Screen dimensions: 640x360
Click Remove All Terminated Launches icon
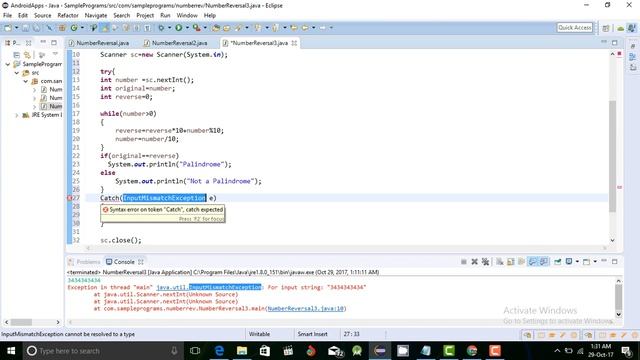(x=485, y=262)
